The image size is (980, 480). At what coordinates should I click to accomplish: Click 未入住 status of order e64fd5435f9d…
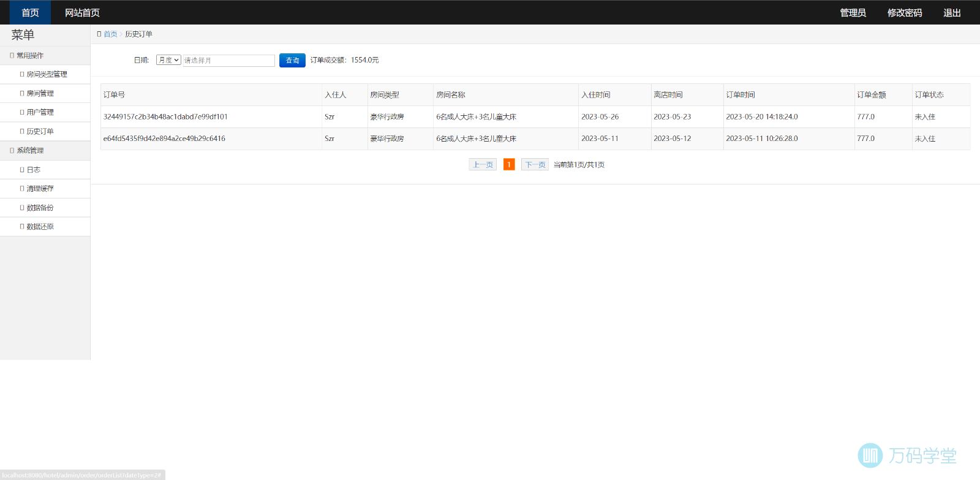[x=925, y=139]
